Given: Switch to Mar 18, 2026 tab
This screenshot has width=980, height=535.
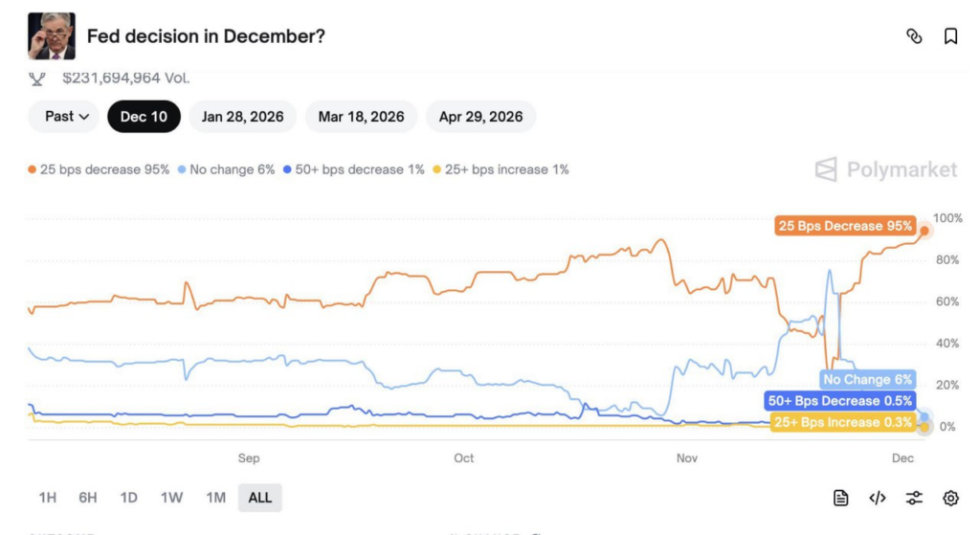Looking at the screenshot, I should coord(361,117).
